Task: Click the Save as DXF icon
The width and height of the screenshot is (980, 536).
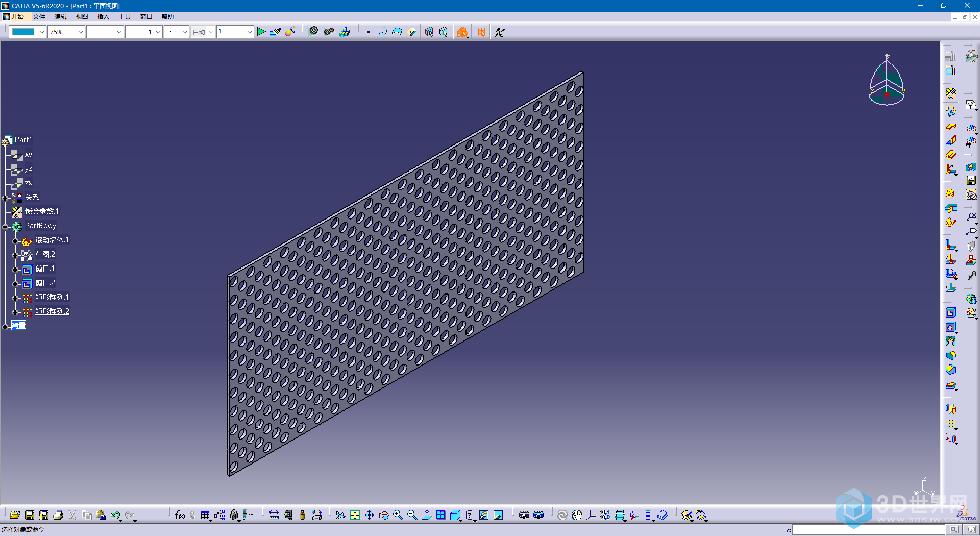Action: pos(971,180)
